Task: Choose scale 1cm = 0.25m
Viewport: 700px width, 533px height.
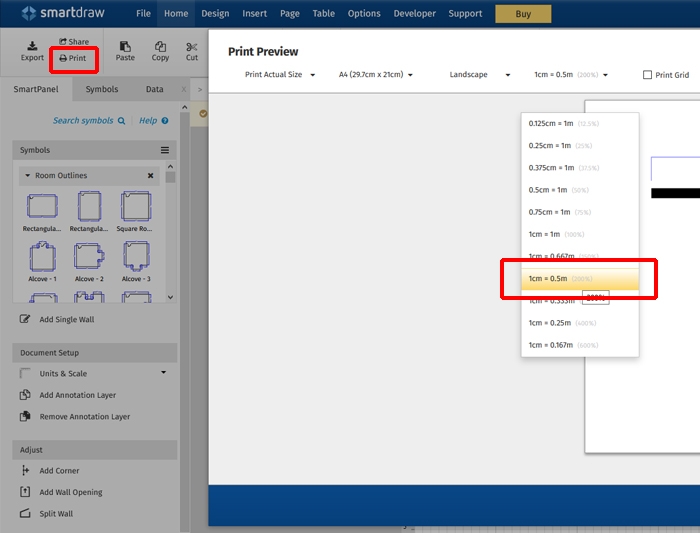Action: coord(580,323)
